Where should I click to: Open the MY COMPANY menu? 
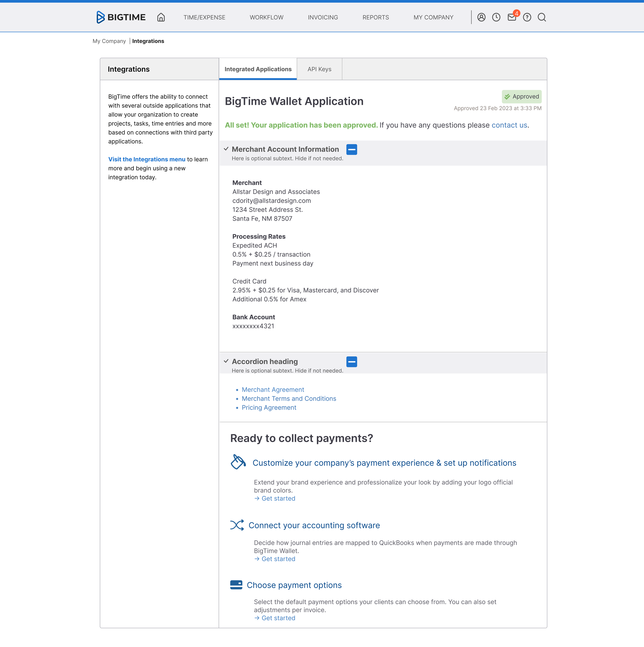tap(433, 18)
